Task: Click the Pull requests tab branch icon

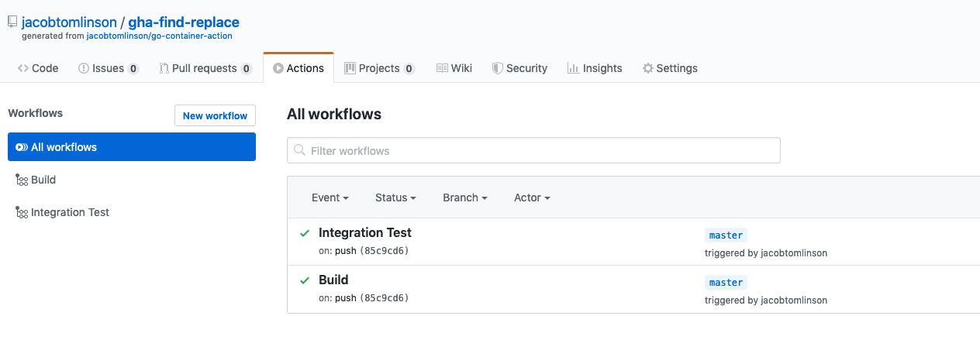Action: pyautogui.click(x=164, y=68)
